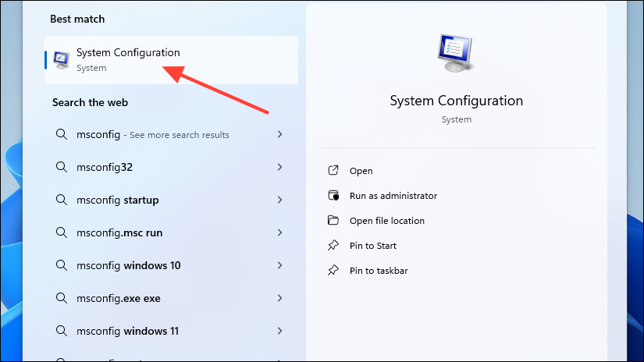The image size is (644, 362).
Task: Expand the msconfig startup suggestion chevron
Action: [279, 200]
